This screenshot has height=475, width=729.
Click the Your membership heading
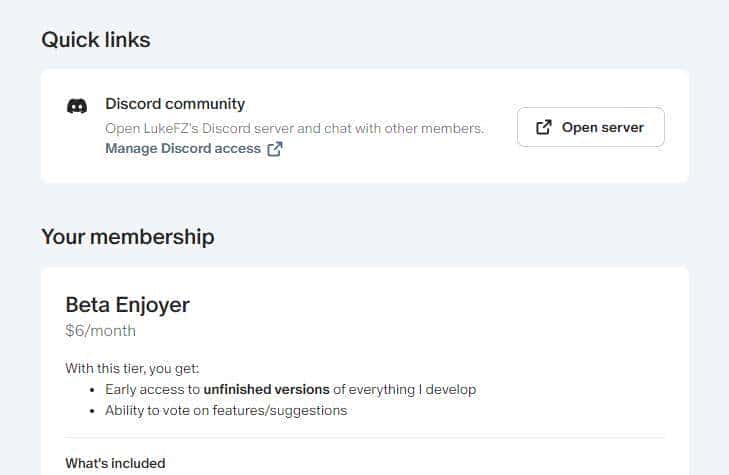(x=127, y=237)
